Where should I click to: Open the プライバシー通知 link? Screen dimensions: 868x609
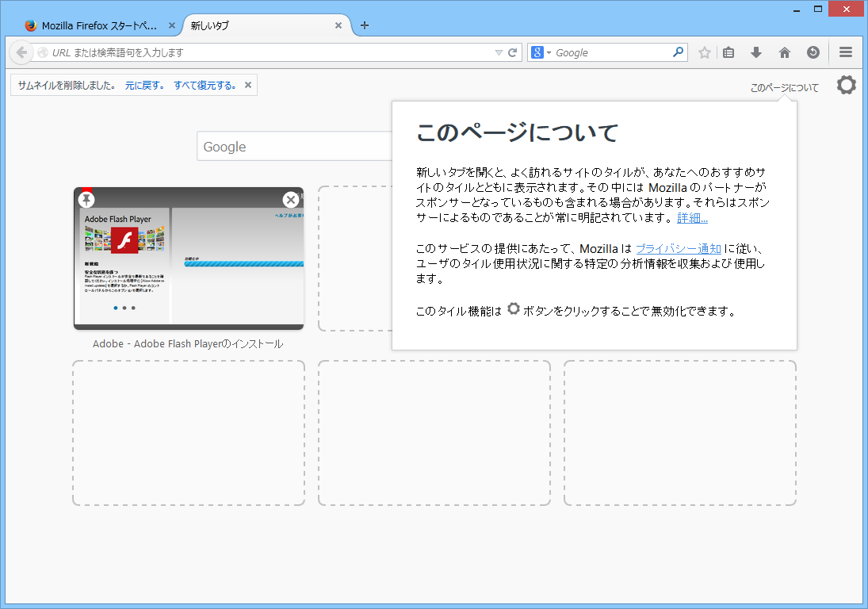[680, 248]
